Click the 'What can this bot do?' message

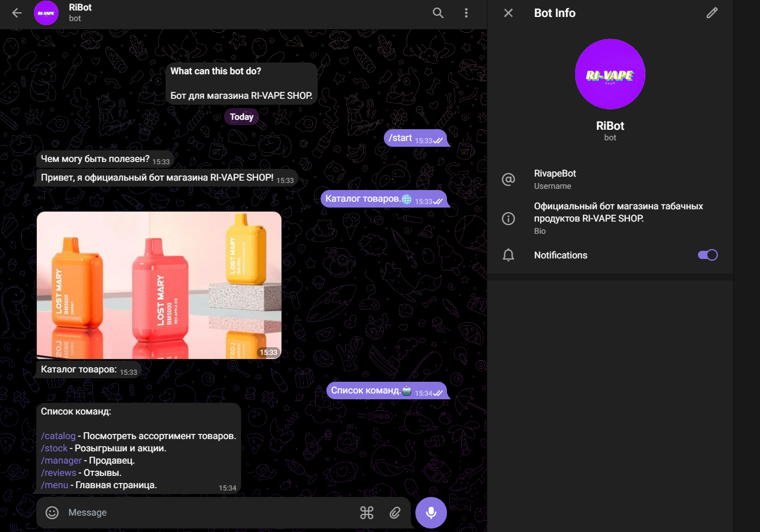(x=242, y=84)
